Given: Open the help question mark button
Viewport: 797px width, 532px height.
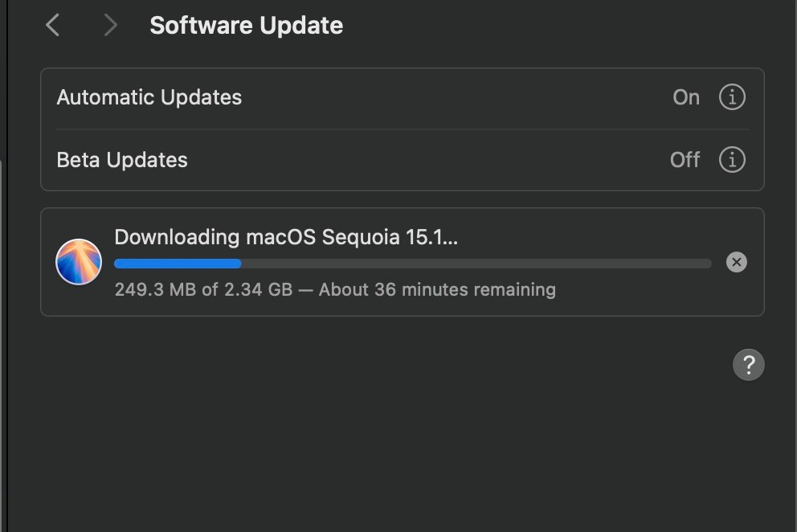Looking at the screenshot, I should (x=748, y=366).
